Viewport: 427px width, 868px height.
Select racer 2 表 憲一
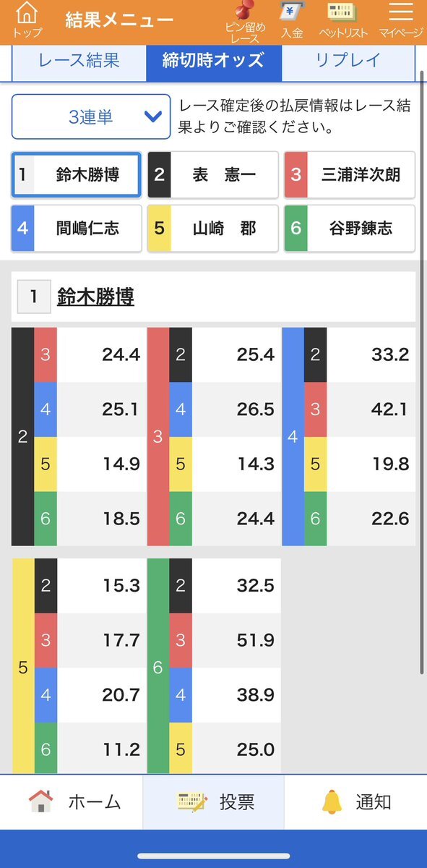[x=213, y=174]
